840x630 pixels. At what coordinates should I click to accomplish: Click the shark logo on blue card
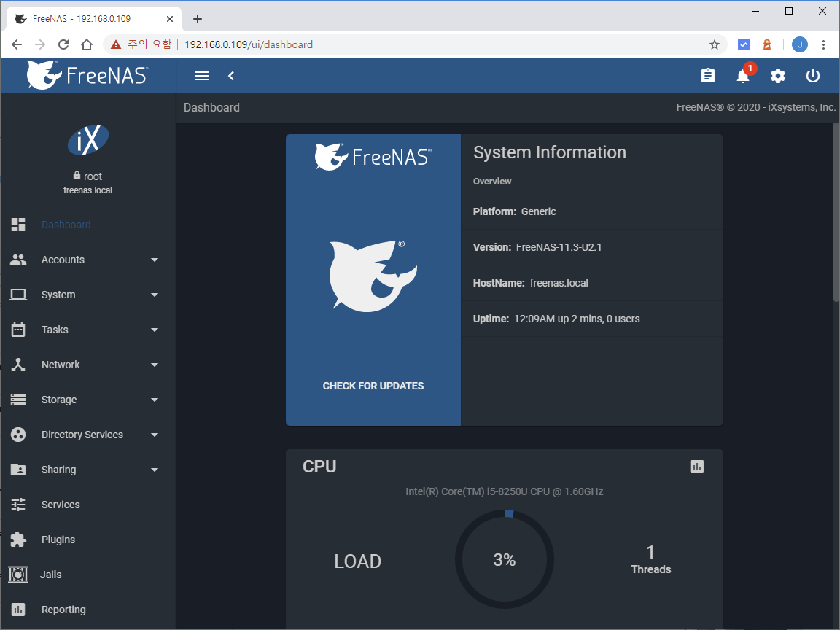coord(373,276)
